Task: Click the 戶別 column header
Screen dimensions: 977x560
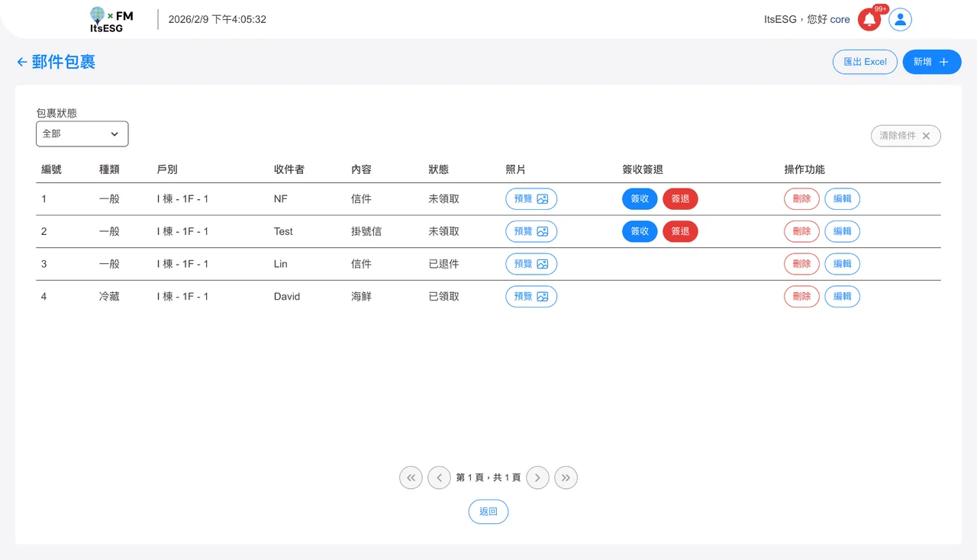Action: pos(167,169)
